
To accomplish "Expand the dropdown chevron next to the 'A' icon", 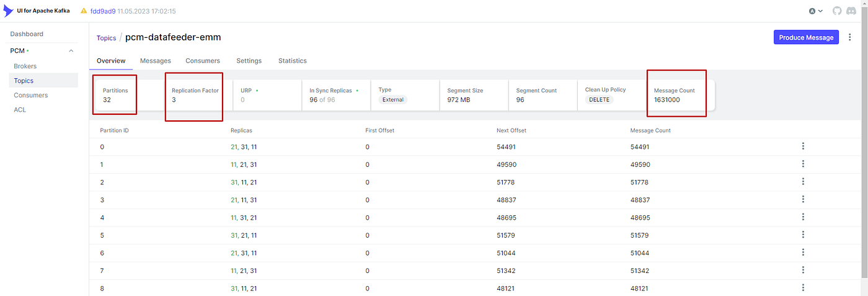I will click(x=821, y=11).
